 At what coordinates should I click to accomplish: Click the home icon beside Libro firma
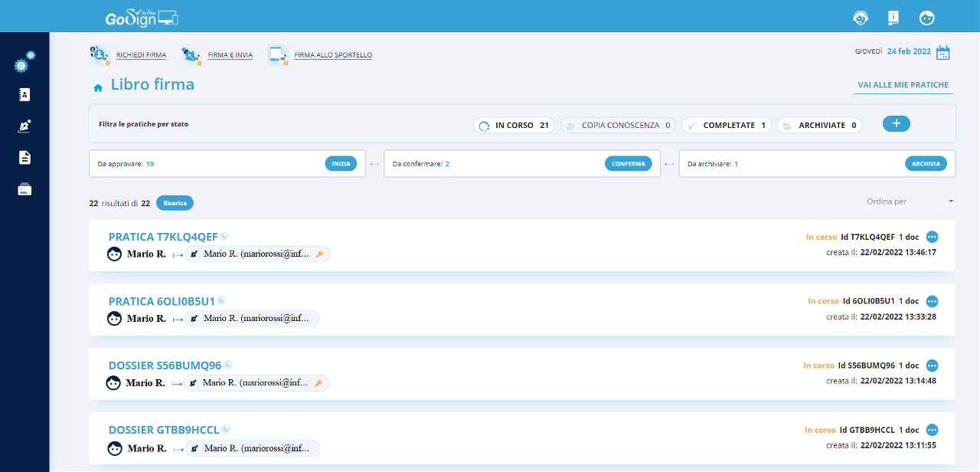click(98, 88)
